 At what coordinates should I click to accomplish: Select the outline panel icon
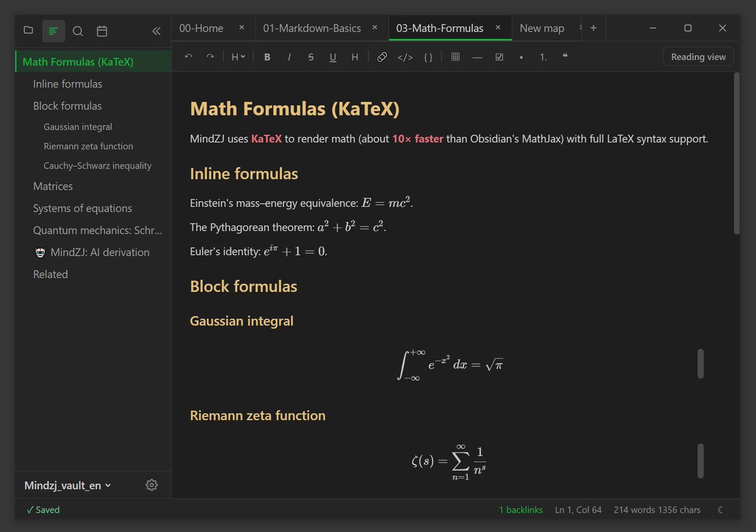[x=54, y=30]
